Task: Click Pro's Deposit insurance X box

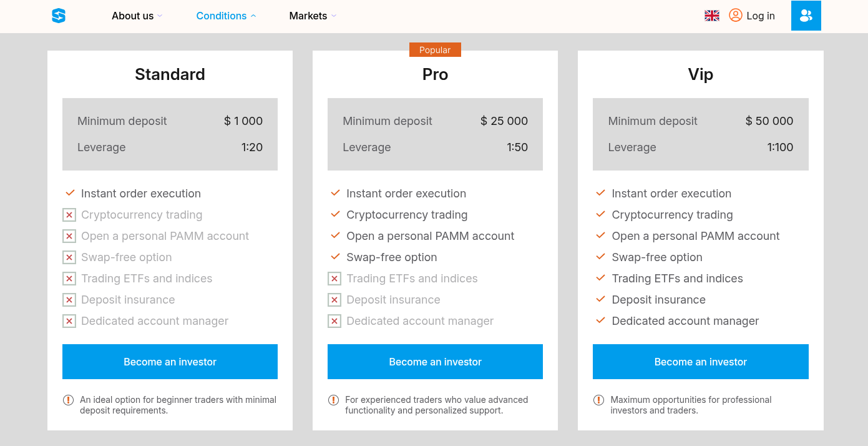Action: tap(334, 300)
